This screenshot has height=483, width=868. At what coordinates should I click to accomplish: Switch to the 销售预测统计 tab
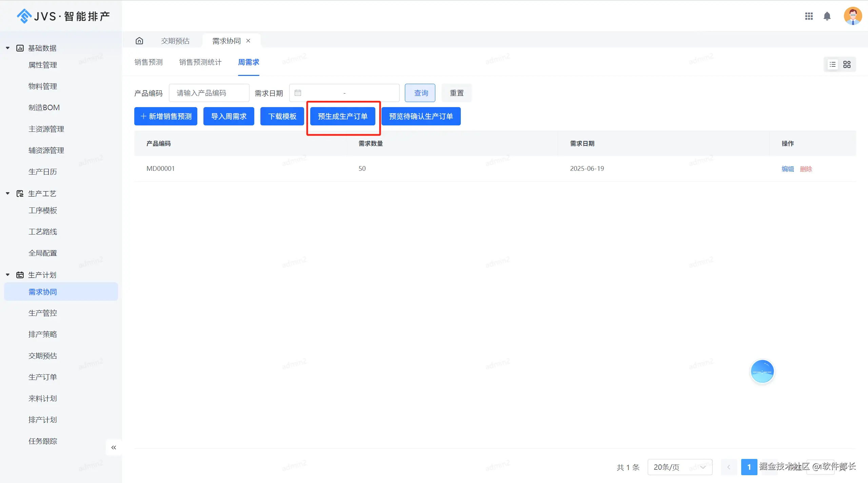pyautogui.click(x=200, y=62)
